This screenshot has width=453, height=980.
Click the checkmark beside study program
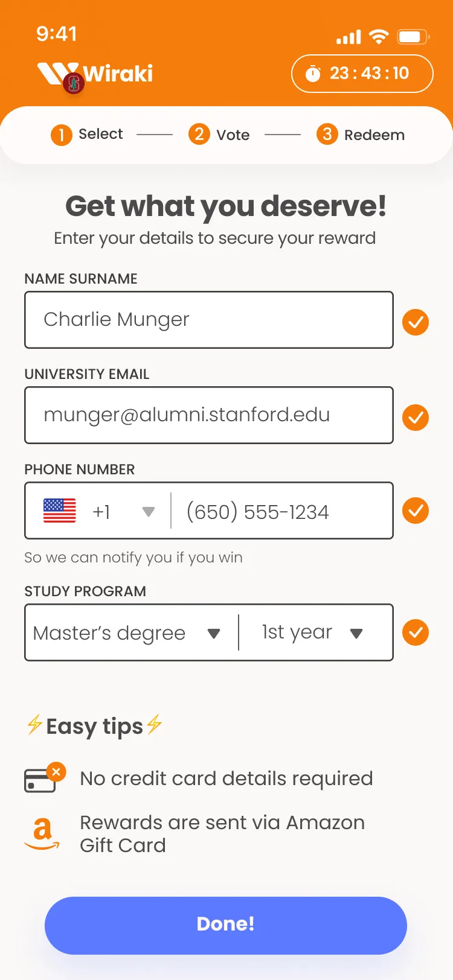tap(416, 632)
